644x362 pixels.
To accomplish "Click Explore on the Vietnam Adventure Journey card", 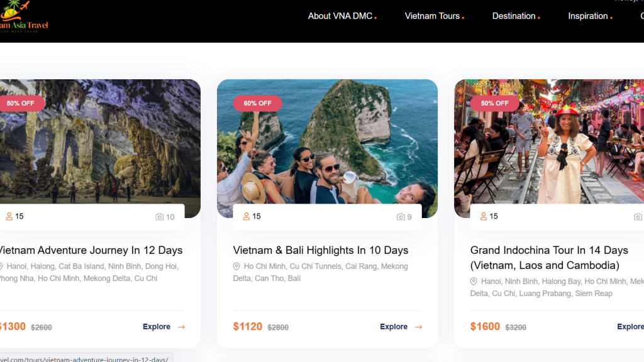I will click(157, 327).
